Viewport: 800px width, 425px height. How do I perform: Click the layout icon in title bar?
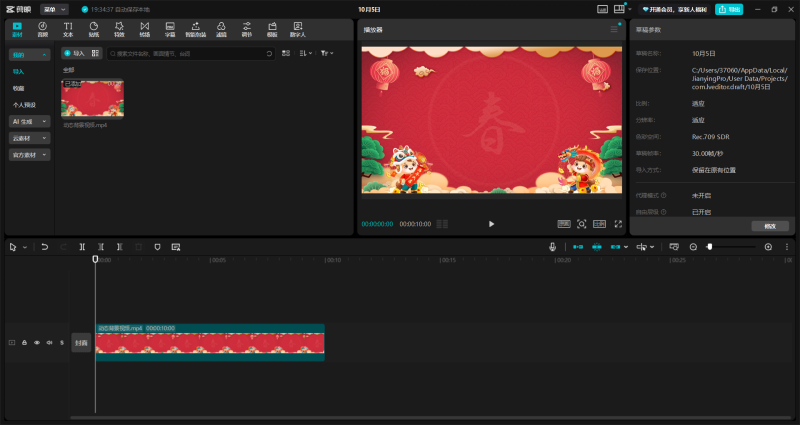[619, 9]
